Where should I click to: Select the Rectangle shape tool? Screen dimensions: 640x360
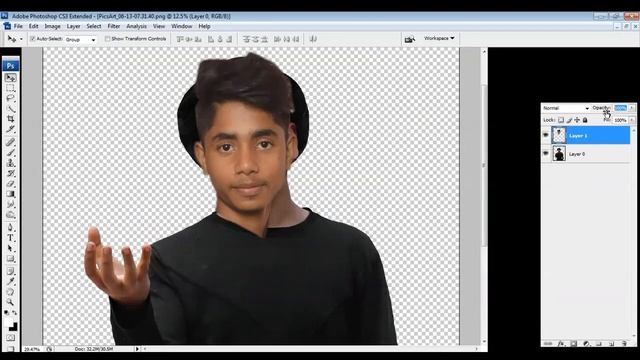[x=11, y=259]
